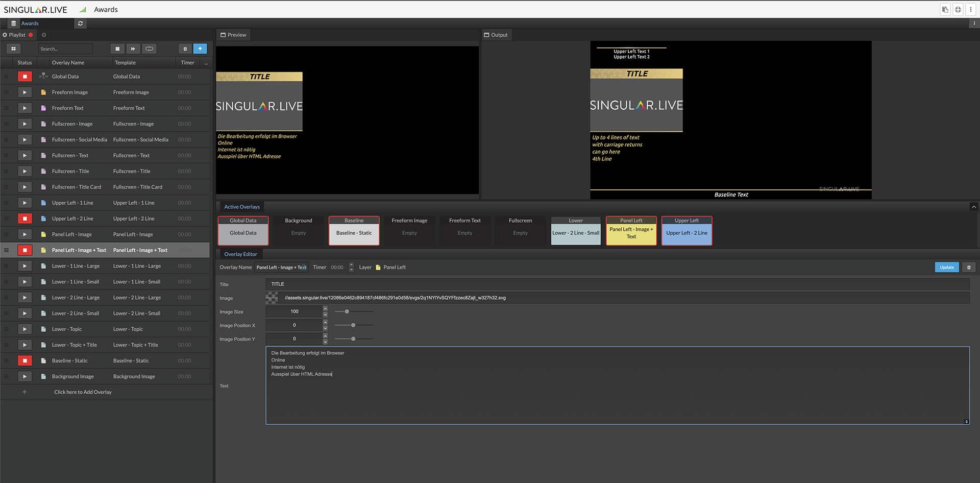
Task: Click the refresh icon next to Awards
Action: click(x=80, y=23)
